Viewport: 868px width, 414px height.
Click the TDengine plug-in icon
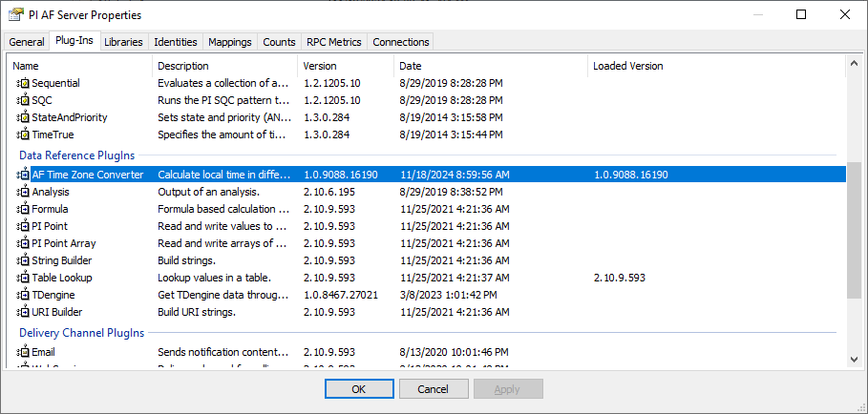(23, 295)
